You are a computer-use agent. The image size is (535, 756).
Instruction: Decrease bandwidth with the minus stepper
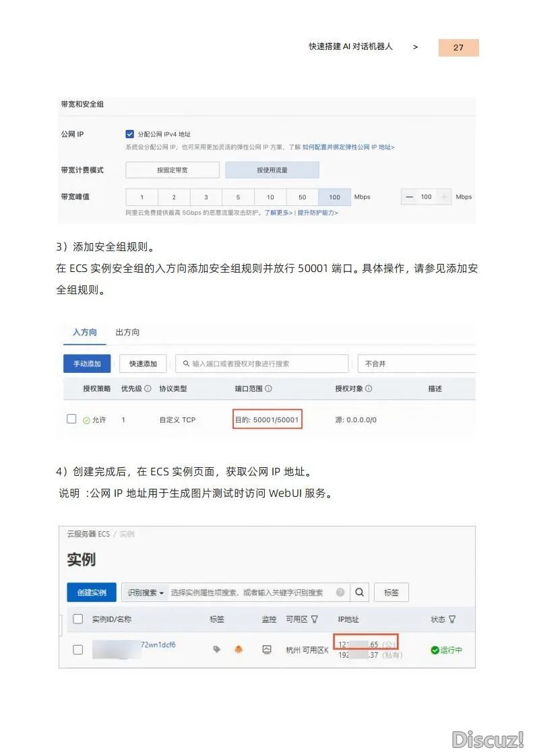pyautogui.click(x=410, y=197)
